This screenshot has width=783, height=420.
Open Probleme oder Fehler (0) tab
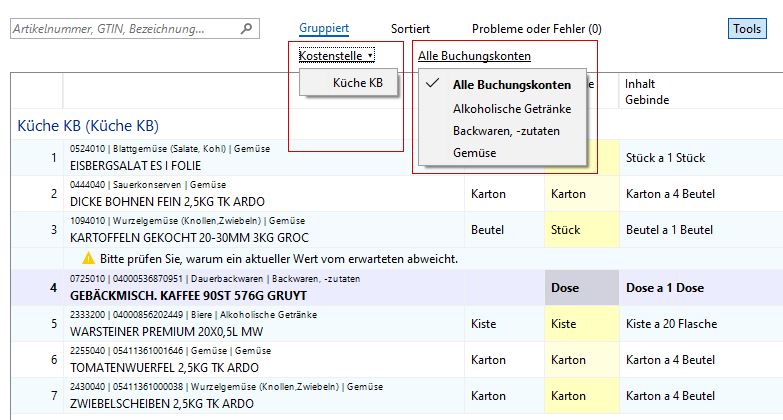(536, 30)
